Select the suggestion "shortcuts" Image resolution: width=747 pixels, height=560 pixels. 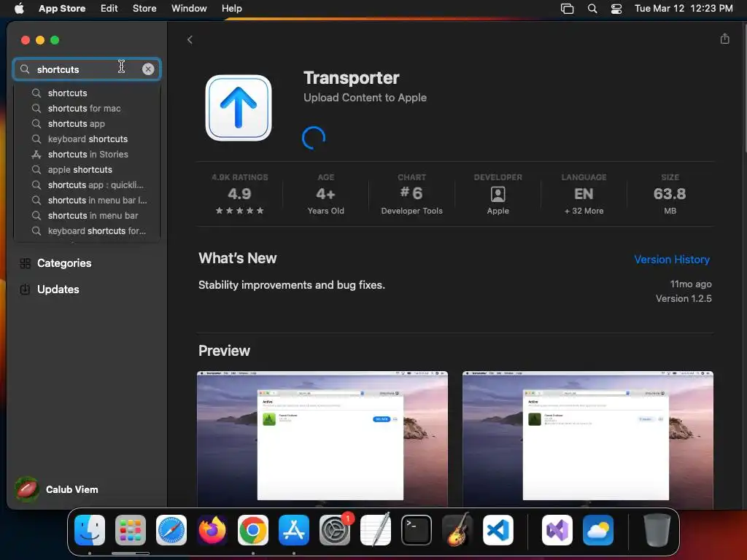tap(88, 93)
